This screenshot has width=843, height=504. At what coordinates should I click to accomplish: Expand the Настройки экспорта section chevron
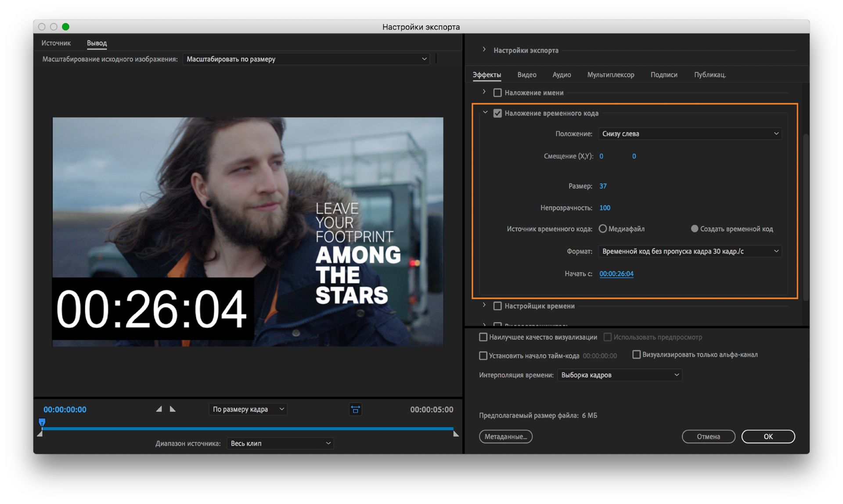(x=484, y=50)
